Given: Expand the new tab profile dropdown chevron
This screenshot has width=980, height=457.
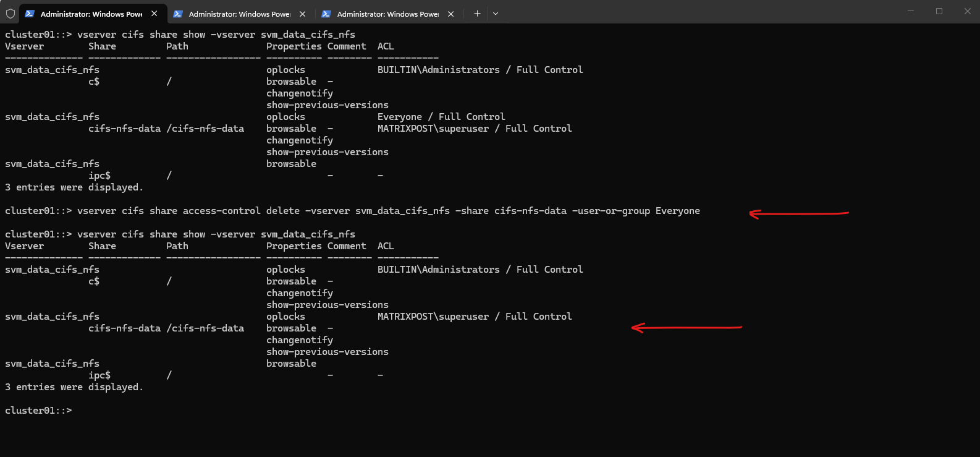Looking at the screenshot, I should [496, 14].
